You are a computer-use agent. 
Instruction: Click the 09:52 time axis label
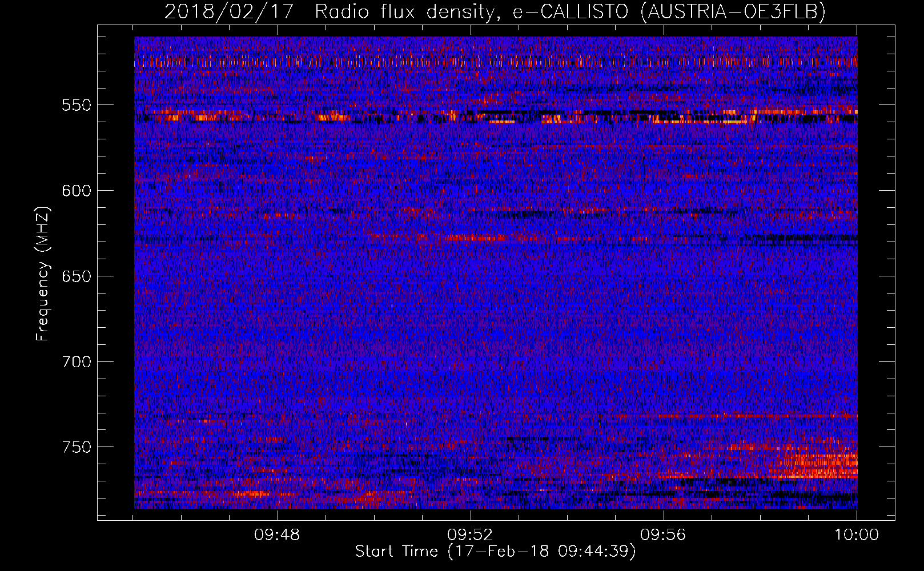tap(471, 535)
